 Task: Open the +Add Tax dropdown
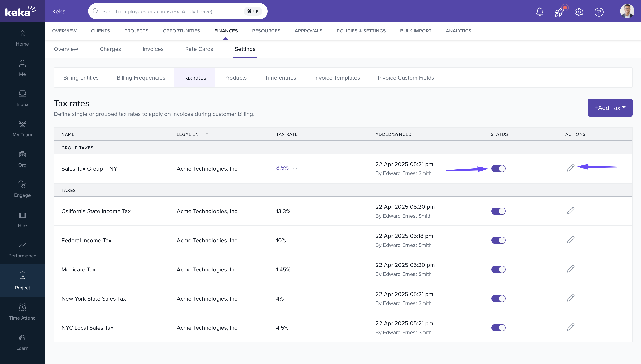[610, 108]
